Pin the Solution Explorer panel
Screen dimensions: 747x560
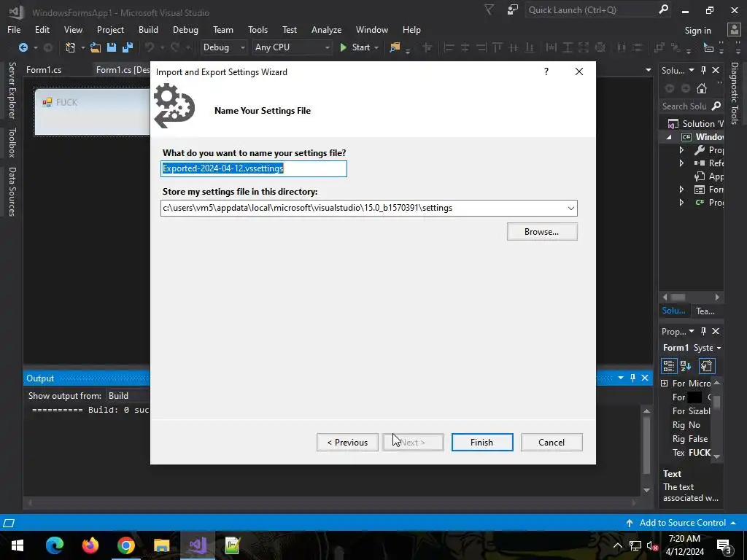(703, 70)
